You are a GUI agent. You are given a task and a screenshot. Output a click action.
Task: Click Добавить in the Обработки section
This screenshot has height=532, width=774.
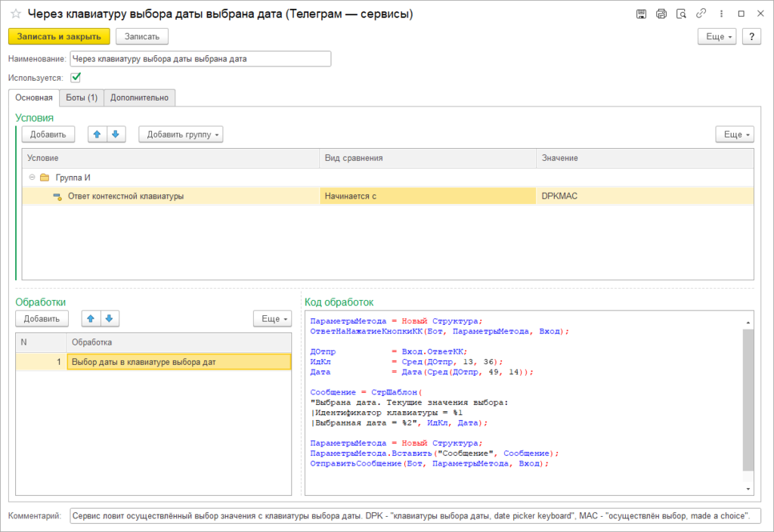pos(42,319)
